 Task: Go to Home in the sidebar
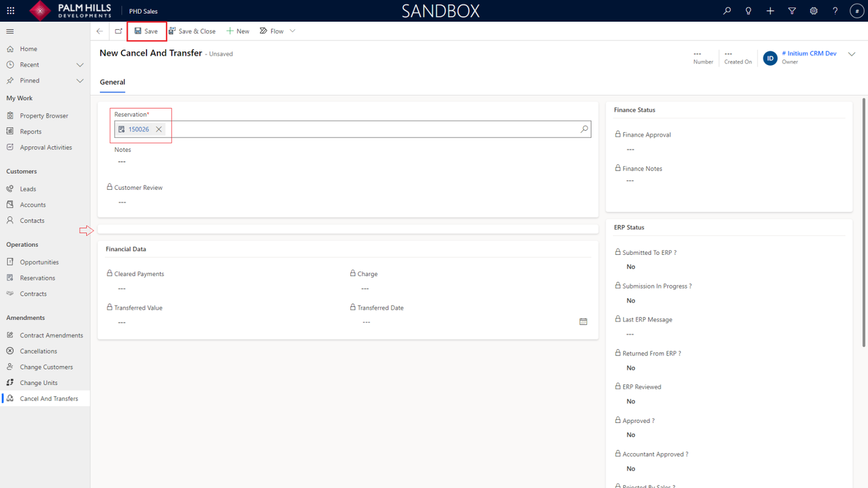(x=45, y=49)
